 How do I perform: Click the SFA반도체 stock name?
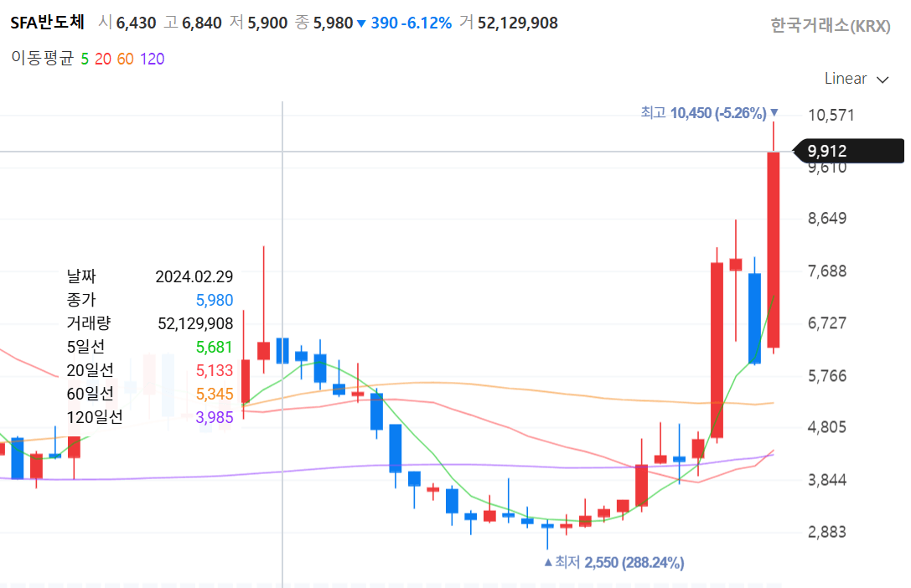[48, 23]
